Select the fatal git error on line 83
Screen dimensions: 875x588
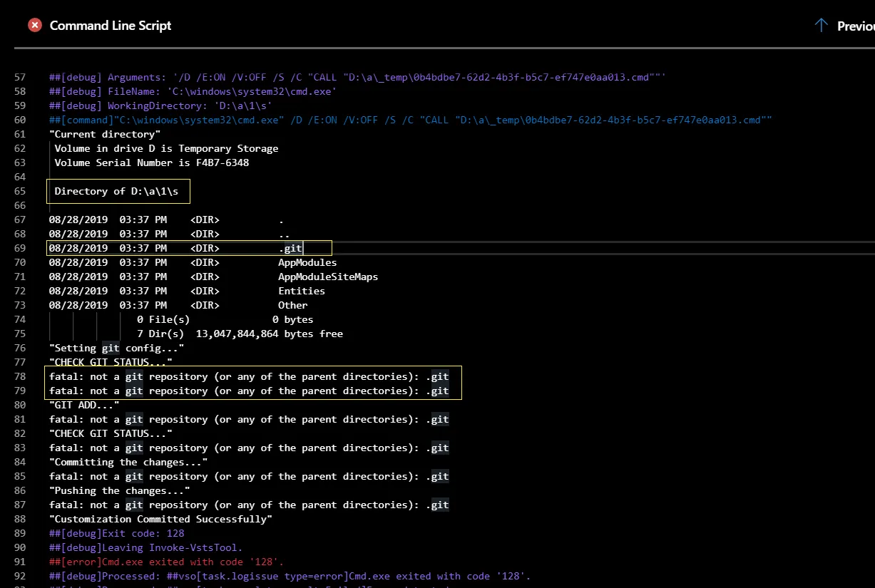[249, 448]
